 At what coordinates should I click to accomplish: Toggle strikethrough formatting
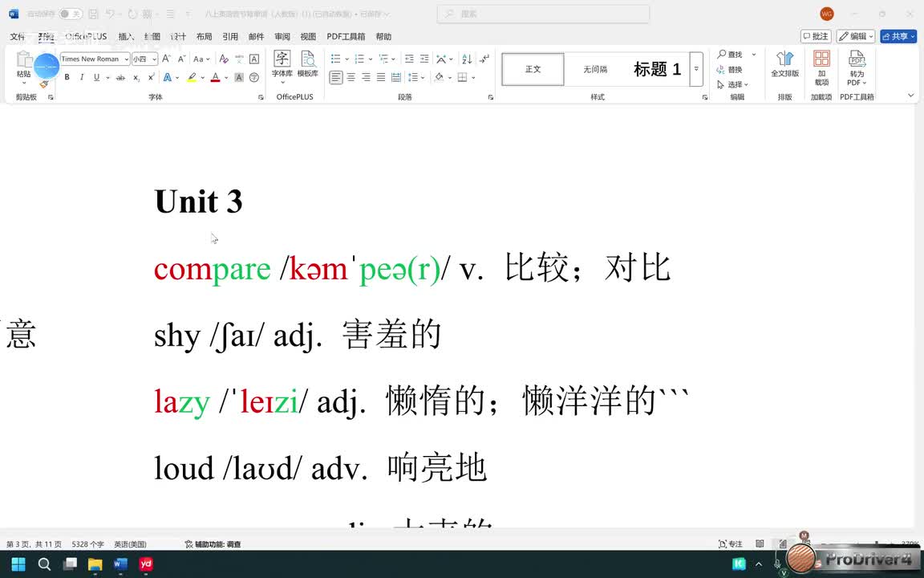tap(121, 77)
